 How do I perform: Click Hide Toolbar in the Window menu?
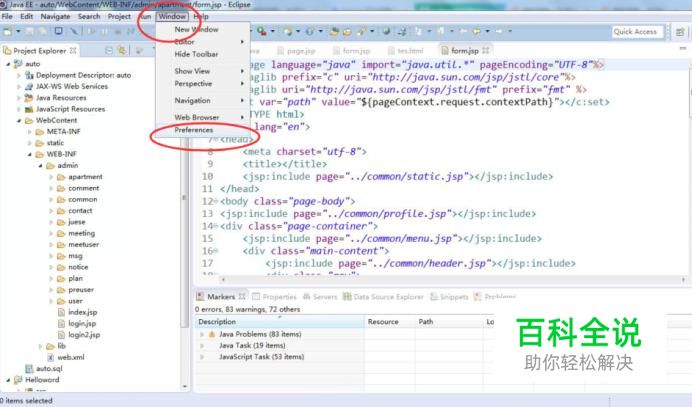196,54
